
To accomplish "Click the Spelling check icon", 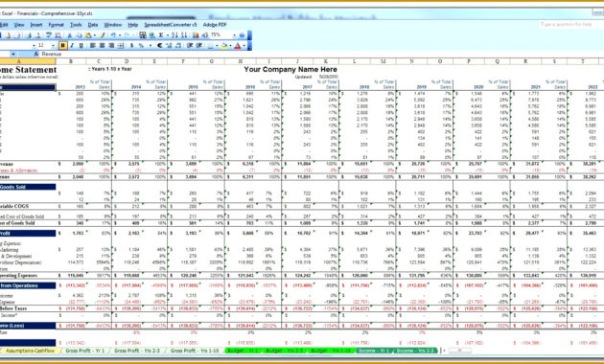I will click(x=48, y=35).
